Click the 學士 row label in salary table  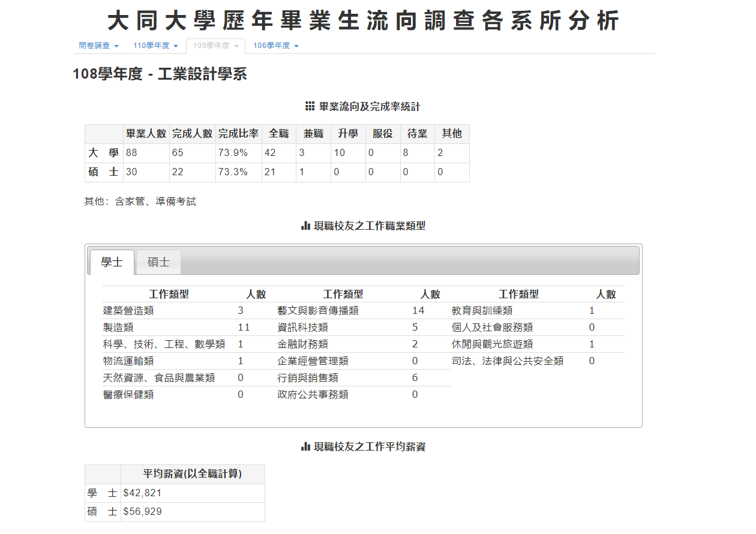click(x=103, y=493)
